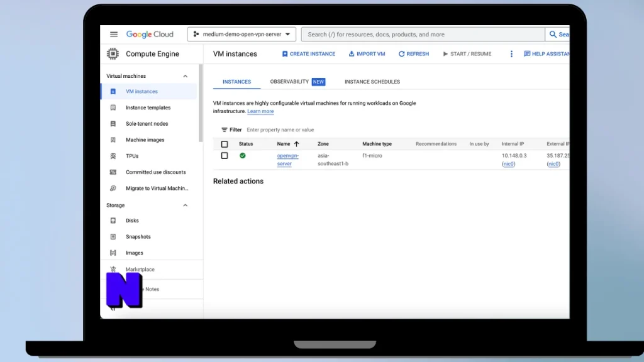Switch to the Instances tab

coord(236,82)
